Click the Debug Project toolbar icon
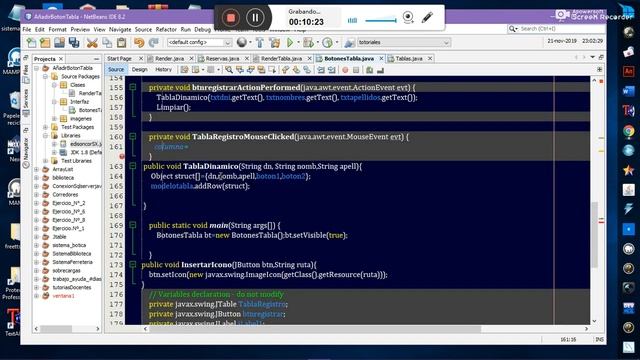This screenshot has width=640, height=360. [308, 42]
